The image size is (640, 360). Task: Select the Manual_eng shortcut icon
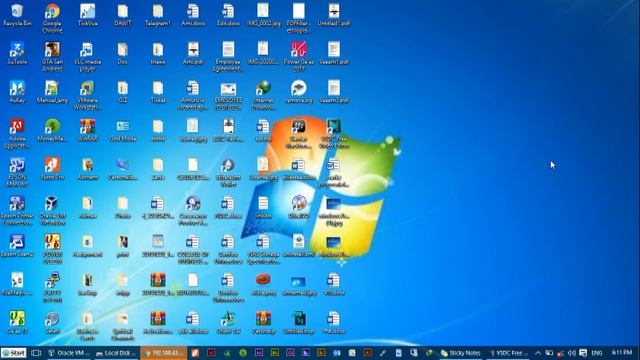(x=52, y=91)
